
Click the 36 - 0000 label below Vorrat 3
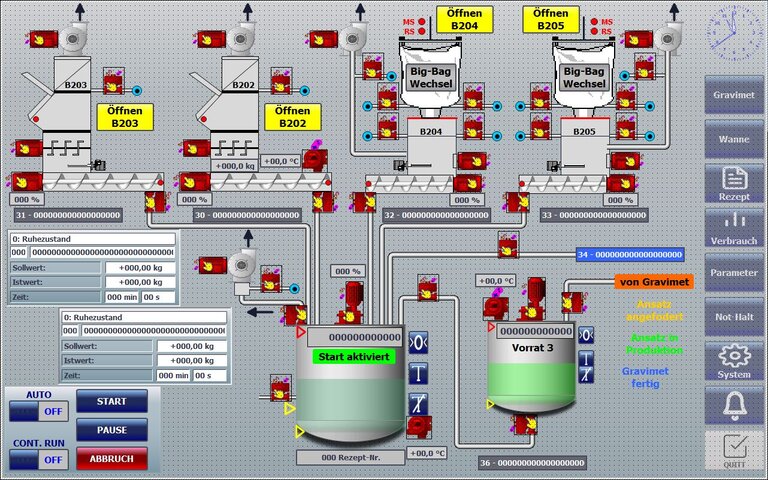coord(532,463)
